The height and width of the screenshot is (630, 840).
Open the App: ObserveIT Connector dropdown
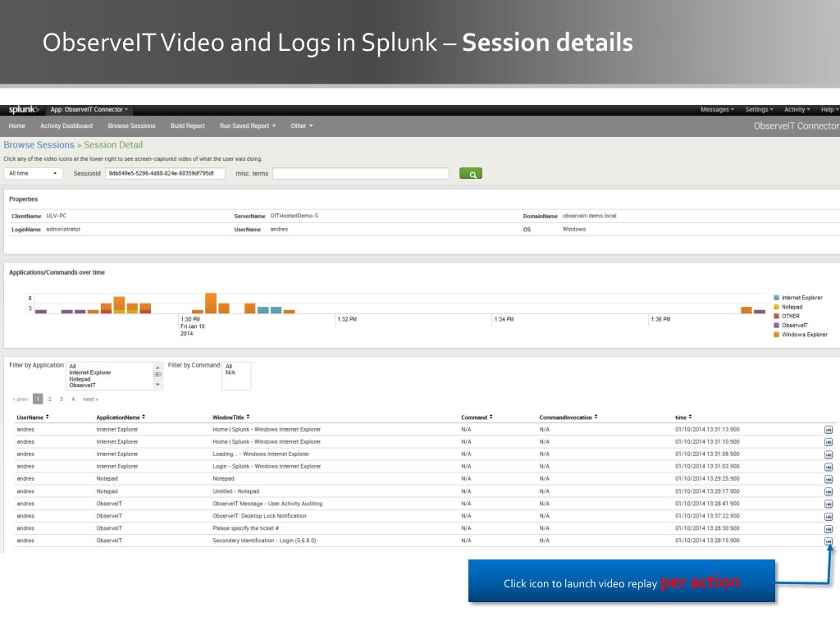pyautogui.click(x=89, y=109)
